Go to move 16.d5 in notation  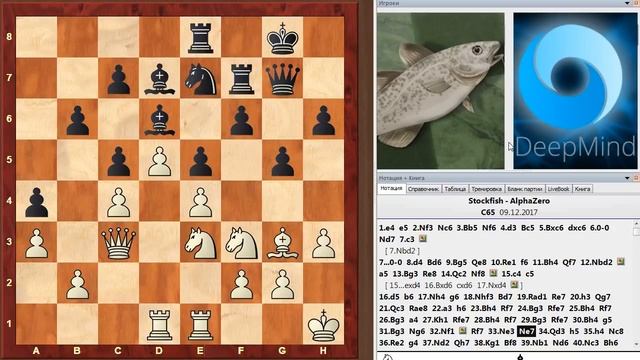pos(389,297)
